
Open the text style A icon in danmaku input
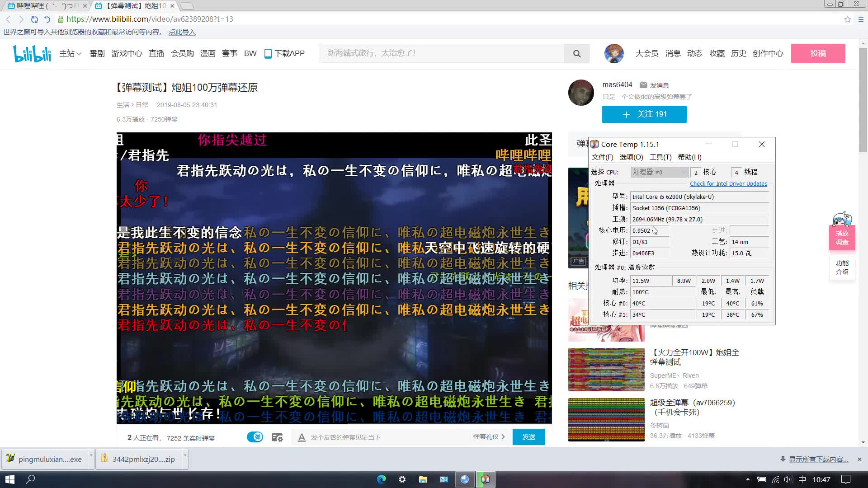[301, 437]
